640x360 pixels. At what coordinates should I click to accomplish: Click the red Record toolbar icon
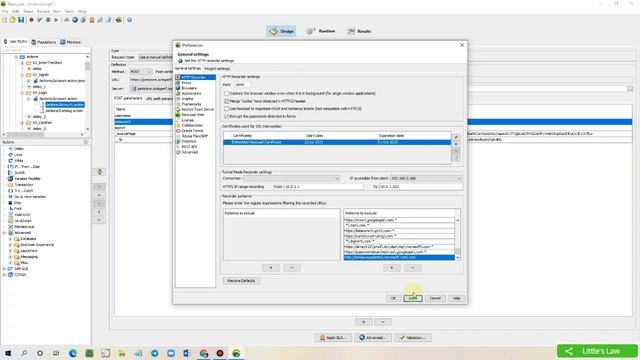click(31, 20)
